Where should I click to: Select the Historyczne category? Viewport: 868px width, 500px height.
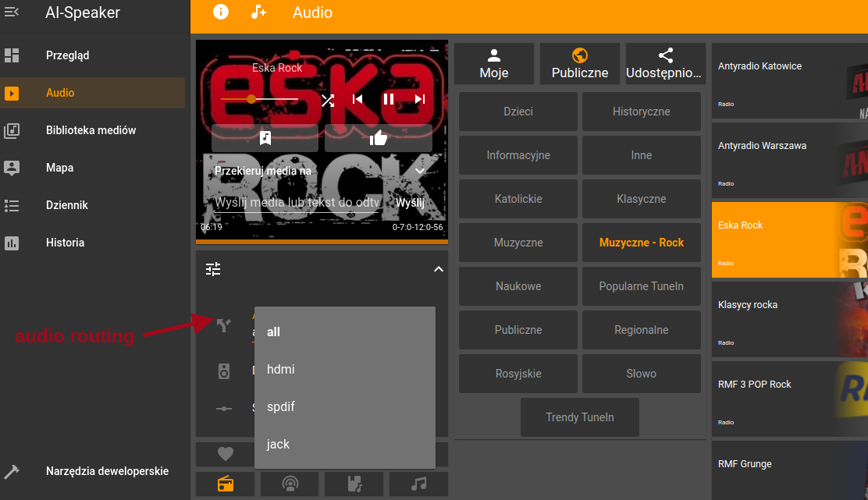point(642,112)
